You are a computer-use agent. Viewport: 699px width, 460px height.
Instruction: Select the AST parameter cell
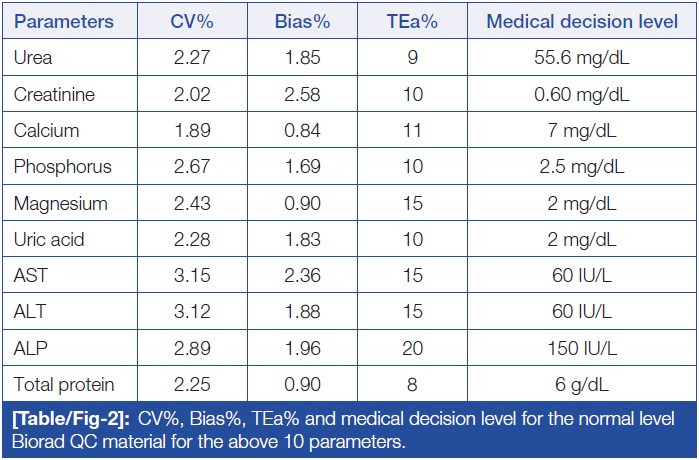[x=30, y=274]
